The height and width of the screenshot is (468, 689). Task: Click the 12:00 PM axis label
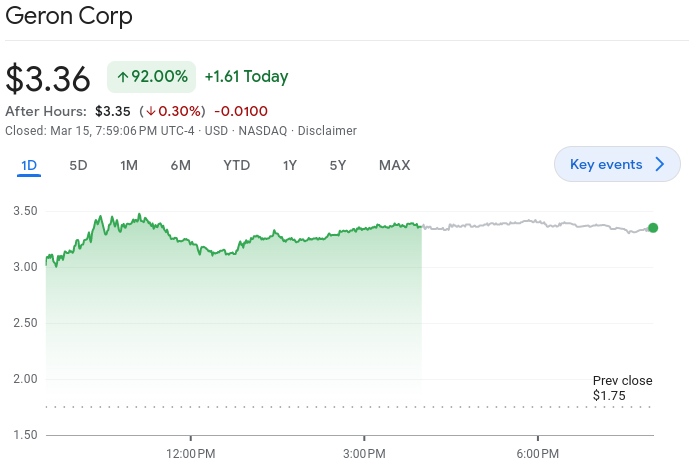[x=190, y=454]
